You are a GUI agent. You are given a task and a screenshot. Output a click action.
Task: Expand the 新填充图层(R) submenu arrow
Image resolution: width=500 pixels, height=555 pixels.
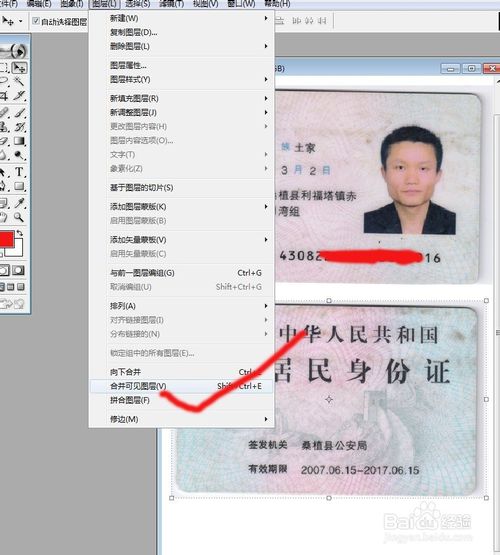(266, 98)
